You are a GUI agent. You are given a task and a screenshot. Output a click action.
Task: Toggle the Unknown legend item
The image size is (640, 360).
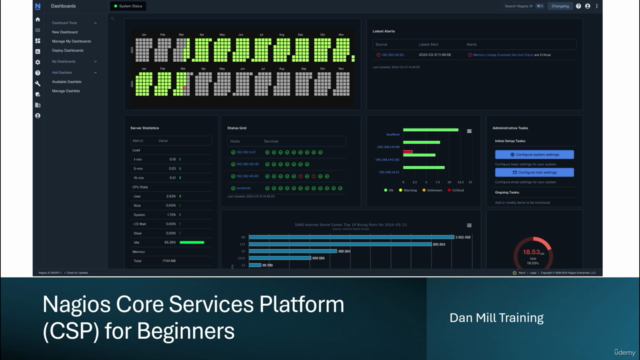tap(432, 190)
